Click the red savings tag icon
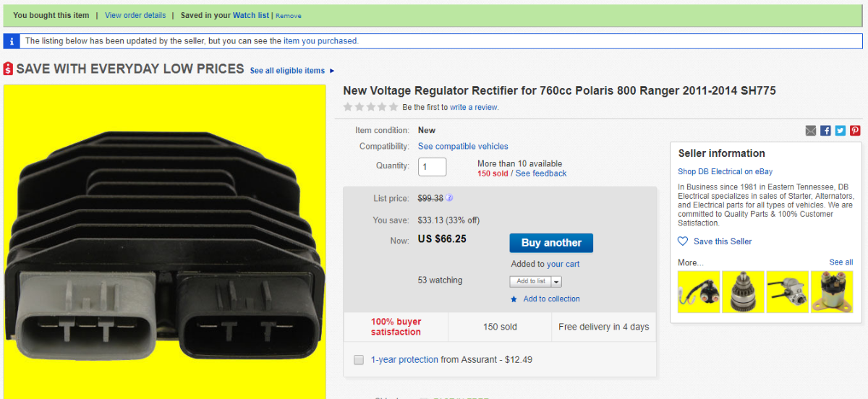 (x=8, y=69)
